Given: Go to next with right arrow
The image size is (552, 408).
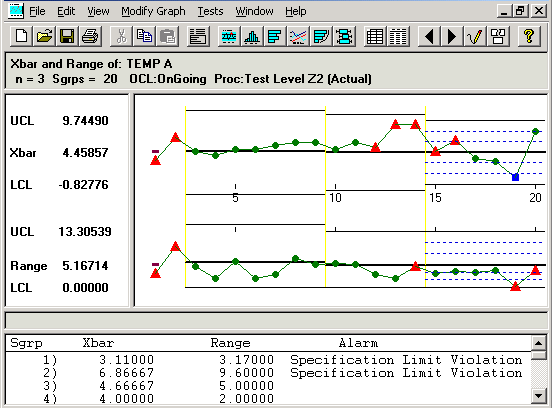Looking at the screenshot, I should coord(452,36).
